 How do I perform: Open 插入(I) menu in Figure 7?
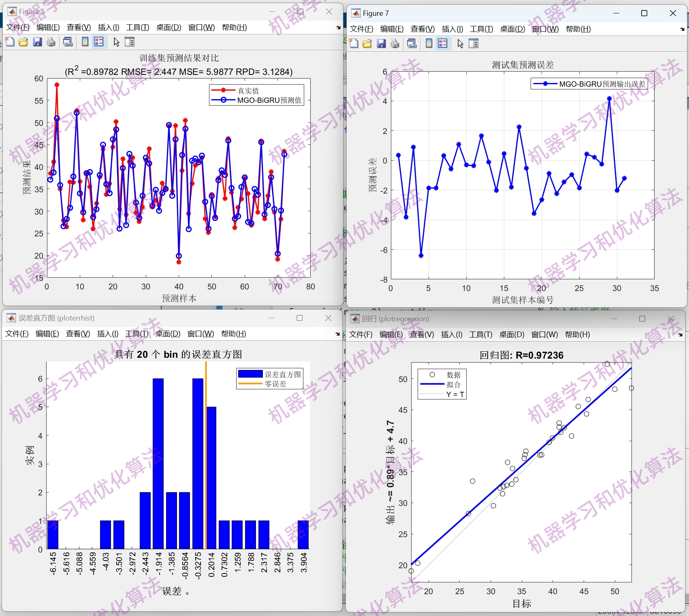pos(452,29)
